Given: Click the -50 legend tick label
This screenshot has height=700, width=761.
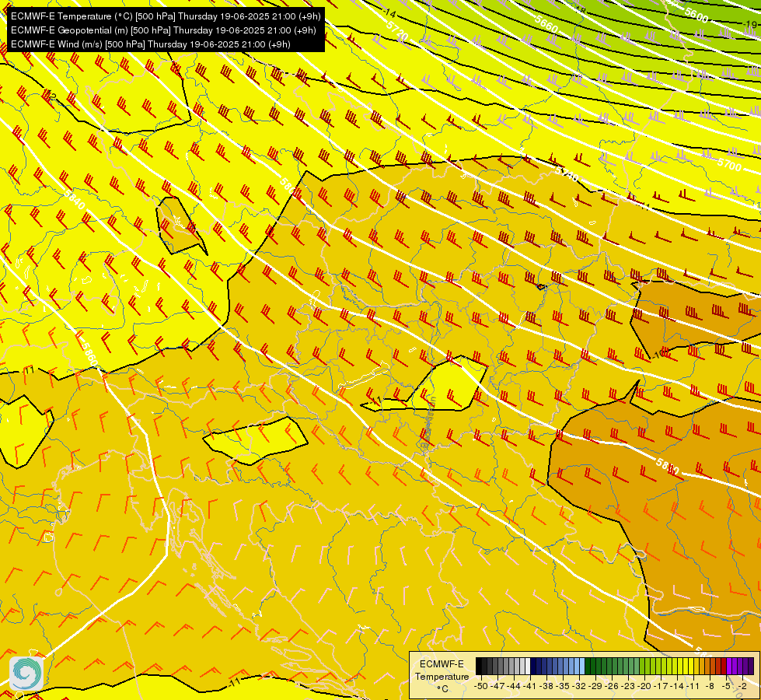Looking at the screenshot, I should click(x=481, y=687).
